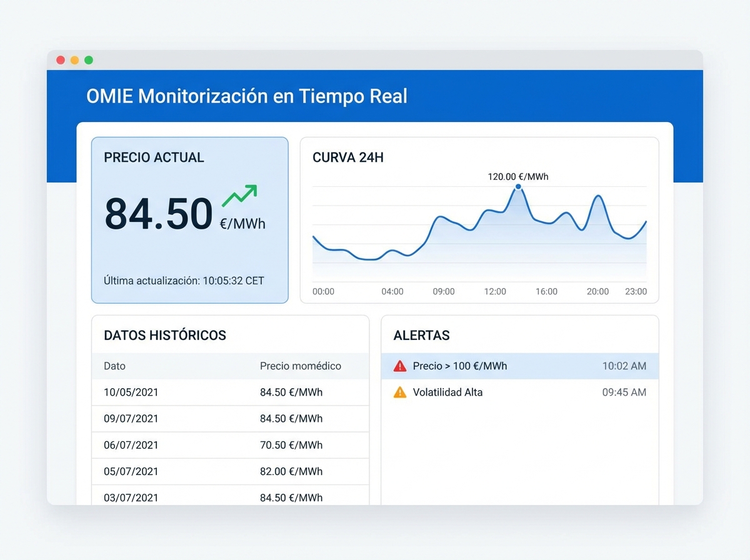750x560 pixels.
Task: Click the 12:00 point on the price curve
Action: tap(494, 212)
